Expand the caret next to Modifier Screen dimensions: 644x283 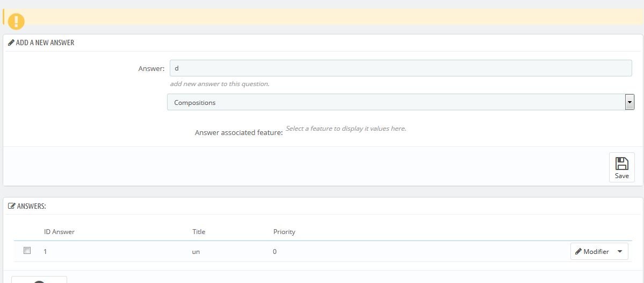tap(619, 251)
